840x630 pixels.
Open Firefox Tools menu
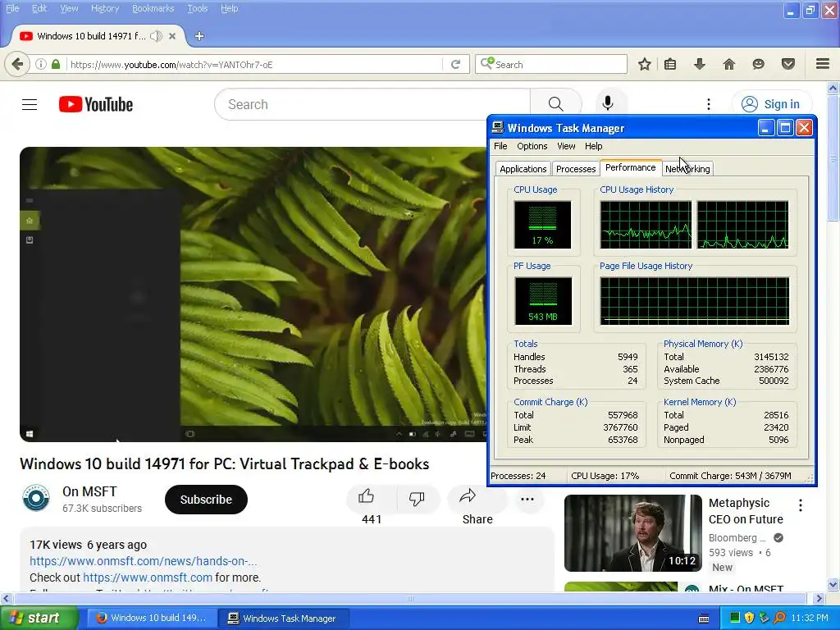pos(197,8)
